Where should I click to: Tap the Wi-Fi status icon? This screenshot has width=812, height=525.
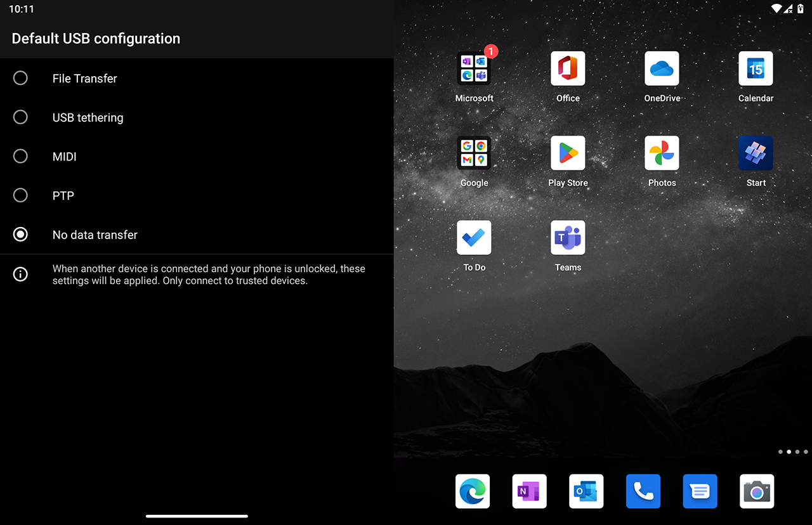coord(776,8)
